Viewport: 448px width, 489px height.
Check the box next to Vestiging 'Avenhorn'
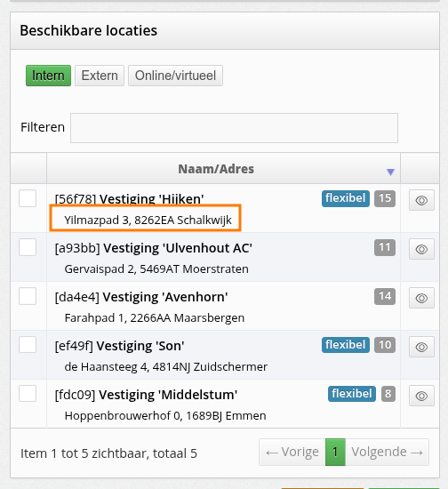[x=28, y=296]
